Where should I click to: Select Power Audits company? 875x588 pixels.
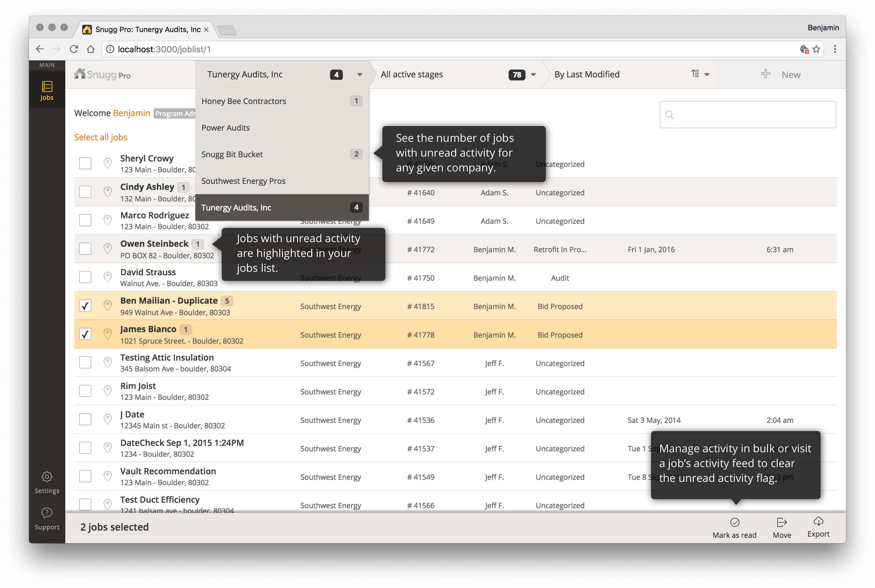click(x=282, y=128)
